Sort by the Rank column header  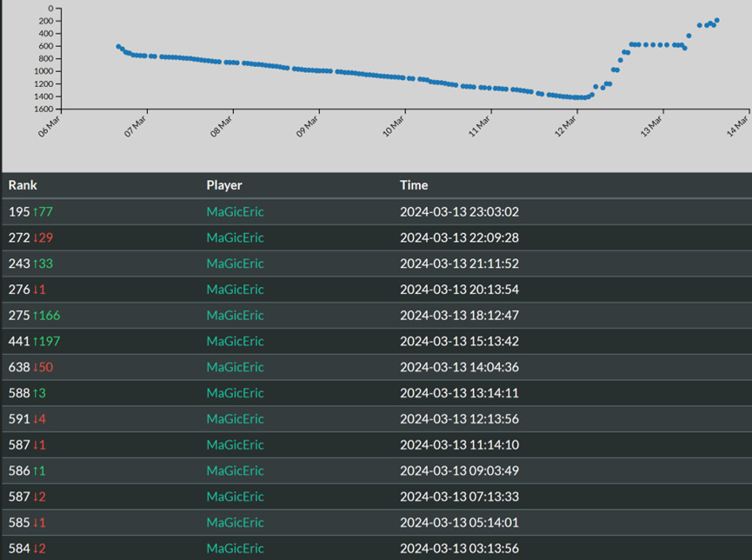(x=23, y=185)
